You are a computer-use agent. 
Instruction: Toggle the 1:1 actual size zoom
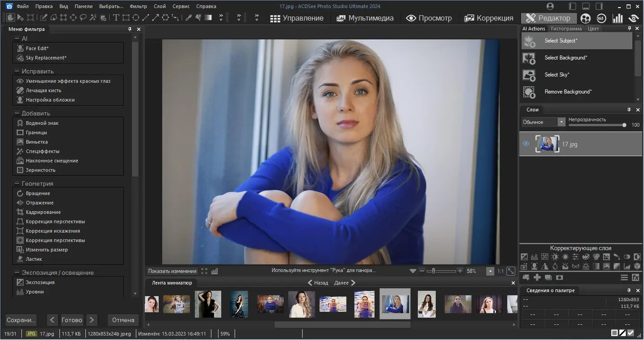coord(500,271)
